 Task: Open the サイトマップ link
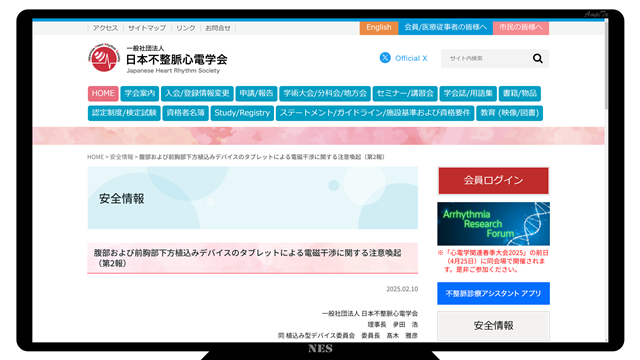pyautogui.click(x=147, y=28)
